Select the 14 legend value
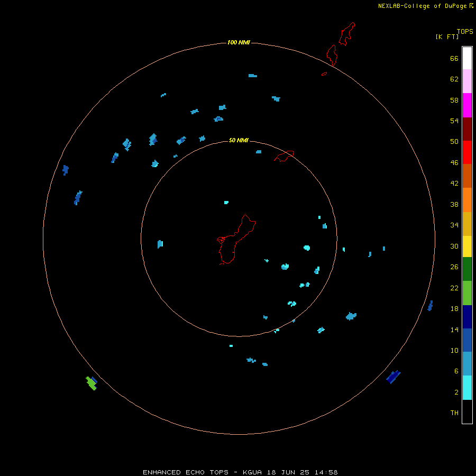The height and width of the screenshot is (476, 476). [454, 329]
